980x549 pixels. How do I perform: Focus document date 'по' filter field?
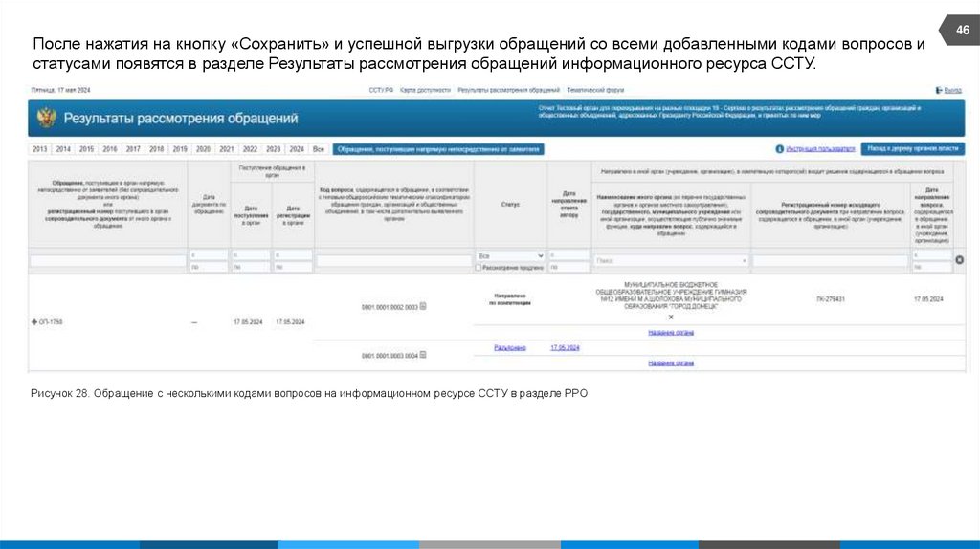coord(209,267)
